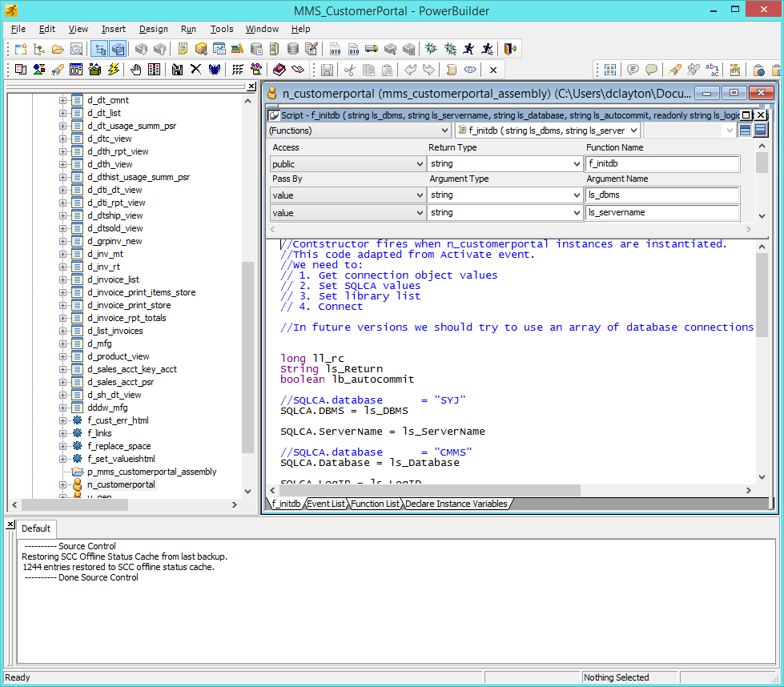Open the Edit menu
This screenshot has width=784, height=687.
pos(47,29)
